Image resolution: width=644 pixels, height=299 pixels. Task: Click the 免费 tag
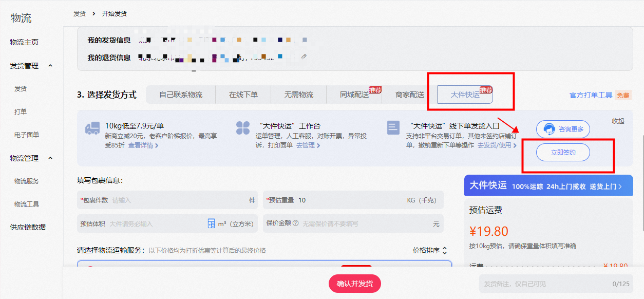coord(623,95)
